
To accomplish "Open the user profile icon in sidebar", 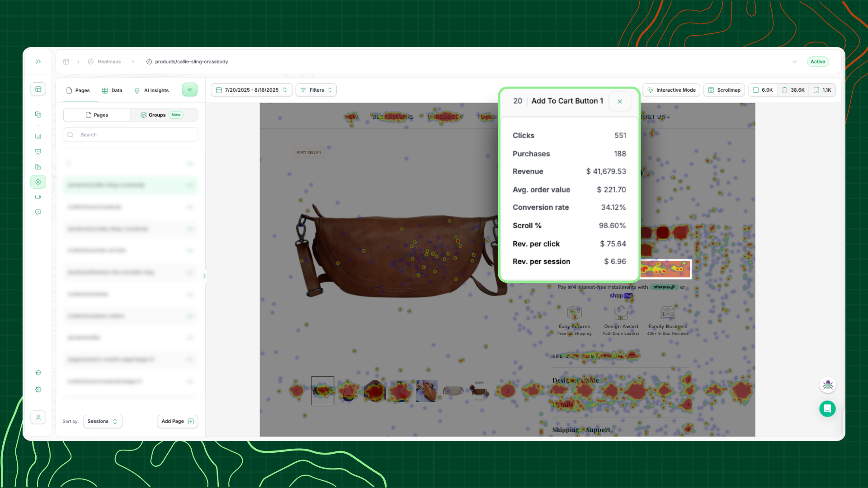I will point(38,417).
